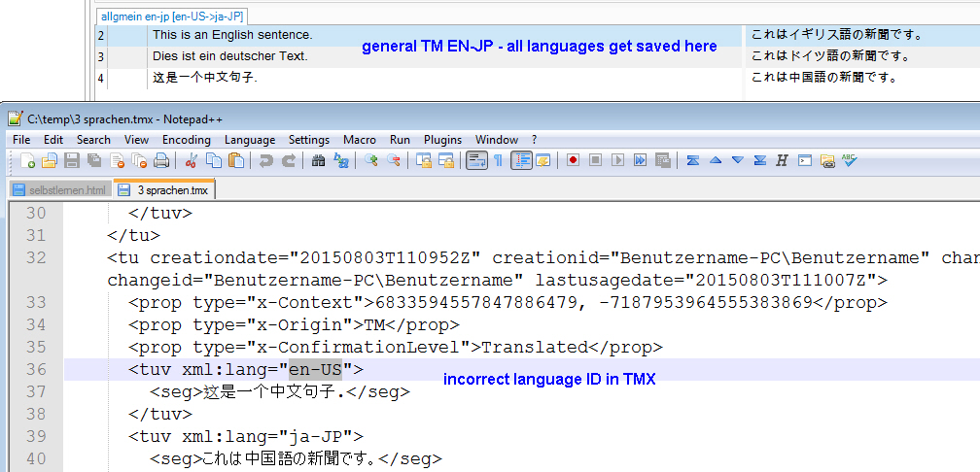
Task: Open the Macro menu
Action: (x=360, y=140)
